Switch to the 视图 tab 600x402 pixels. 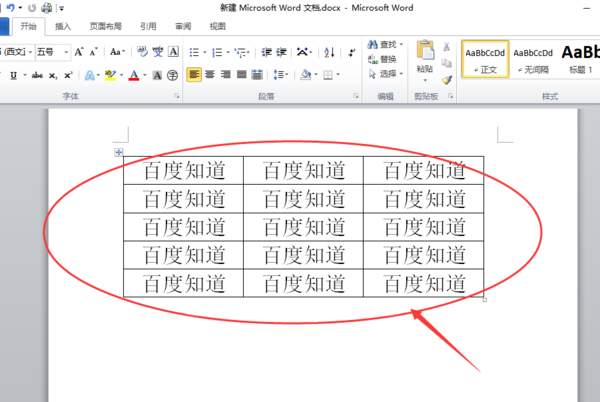(218, 26)
